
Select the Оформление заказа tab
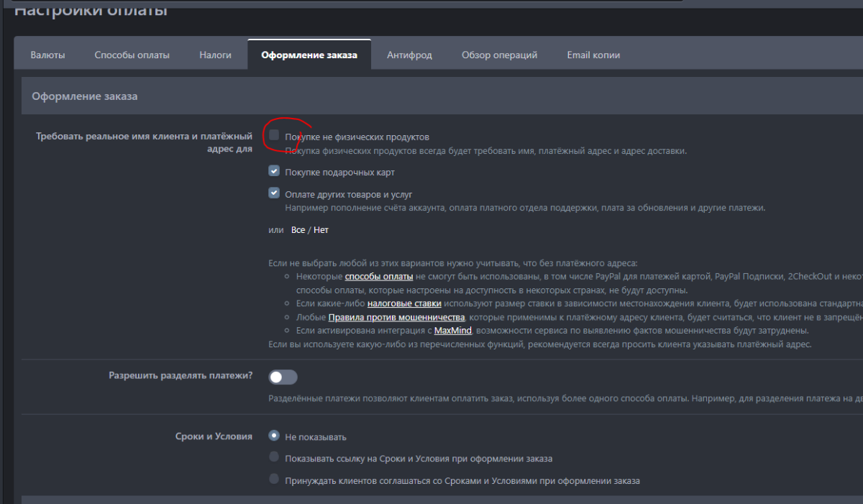pos(309,55)
